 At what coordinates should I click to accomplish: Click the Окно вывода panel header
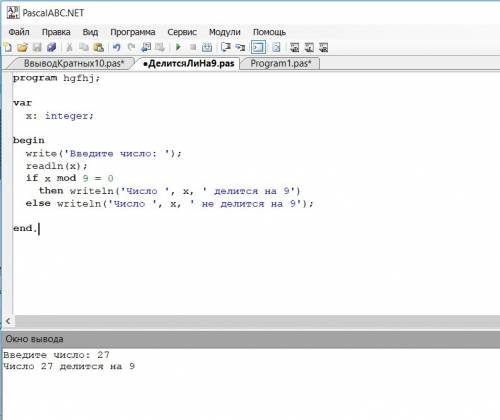coord(250,339)
